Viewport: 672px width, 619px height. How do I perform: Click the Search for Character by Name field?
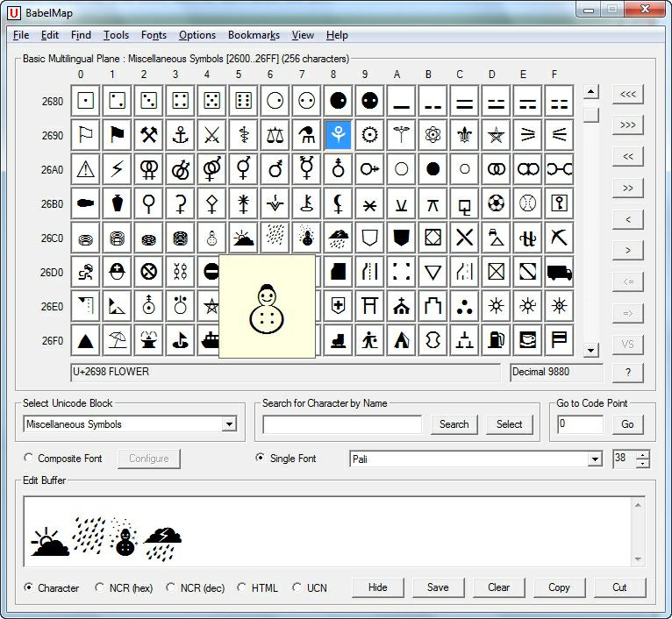[342, 424]
